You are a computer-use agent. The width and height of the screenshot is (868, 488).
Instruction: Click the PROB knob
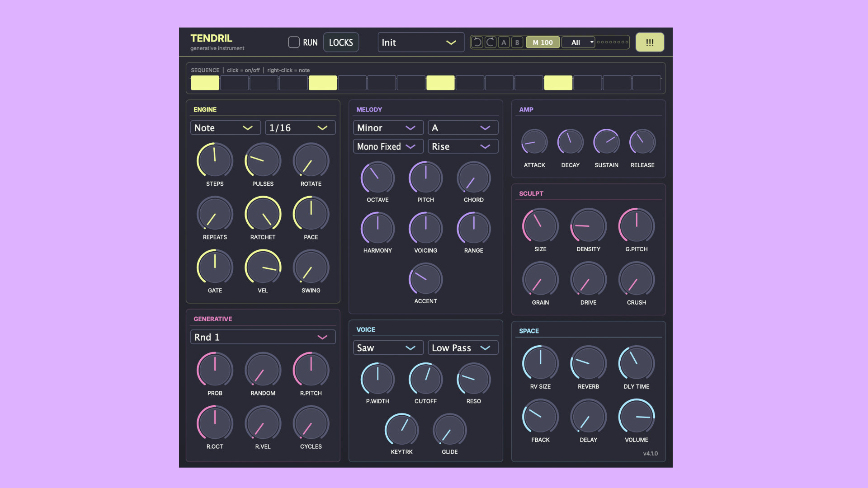pyautogui.click(x=215, y=370)
